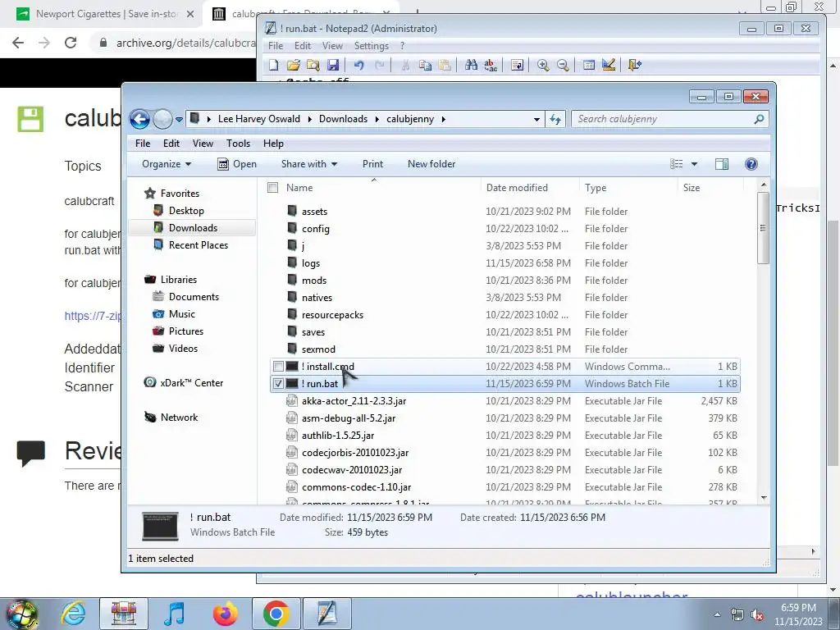Click Windows Start orb

22,614
